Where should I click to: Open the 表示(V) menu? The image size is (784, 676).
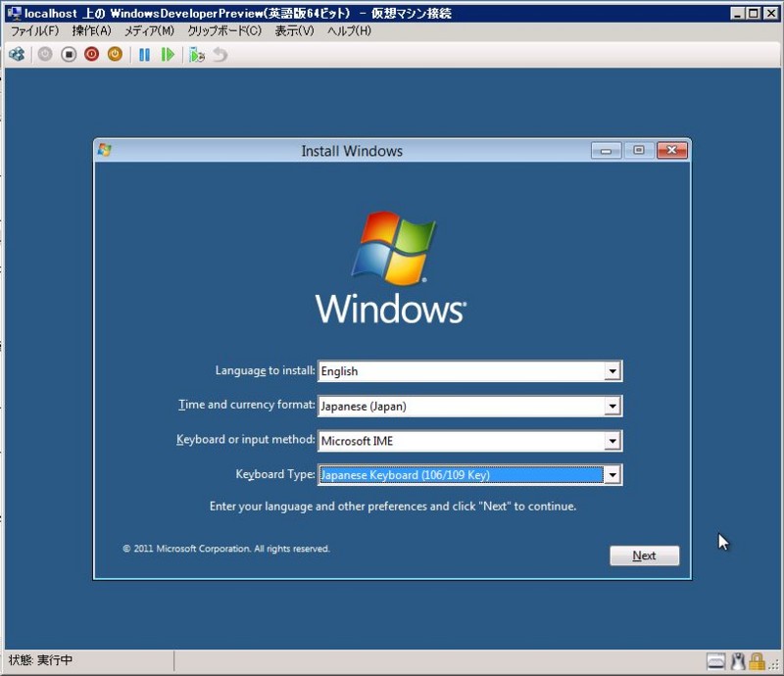point(295,31)
